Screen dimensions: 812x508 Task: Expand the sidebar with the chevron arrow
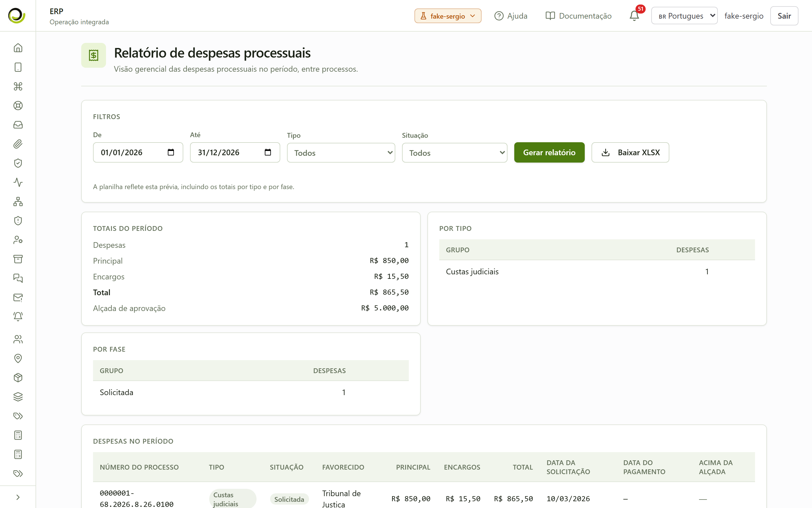[18, 497]
